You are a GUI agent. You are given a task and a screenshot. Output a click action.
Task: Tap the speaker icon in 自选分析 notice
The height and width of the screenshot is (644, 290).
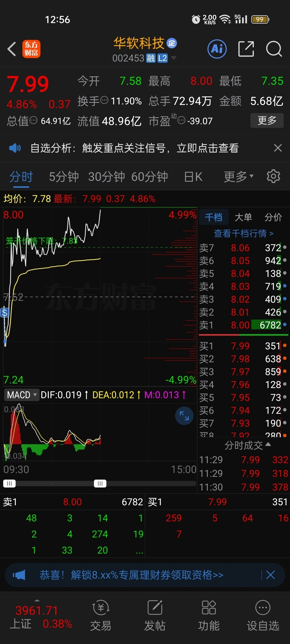click(15, 148)
